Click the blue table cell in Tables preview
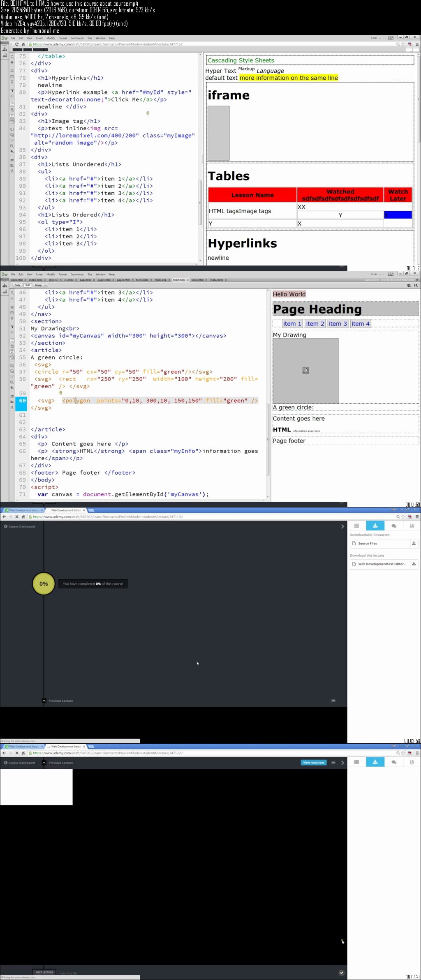 click(x=398, y=215)
